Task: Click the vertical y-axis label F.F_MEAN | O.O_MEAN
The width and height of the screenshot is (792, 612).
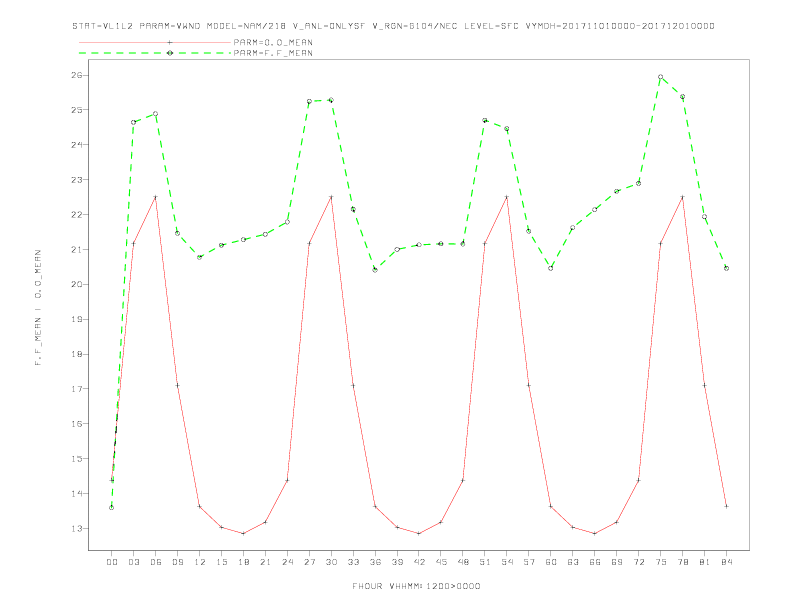Action: [x=38, y=308]
